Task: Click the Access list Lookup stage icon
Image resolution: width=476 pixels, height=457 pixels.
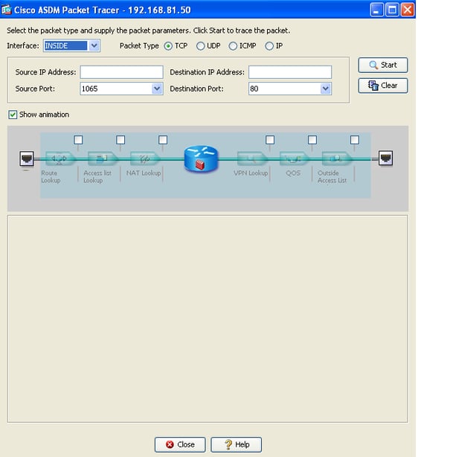Action: (102, 159)
